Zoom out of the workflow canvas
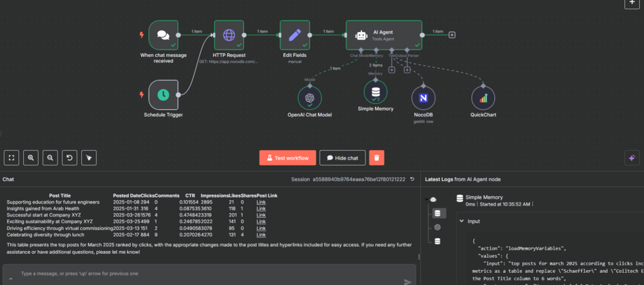644x285 pixels. point(49,157)
